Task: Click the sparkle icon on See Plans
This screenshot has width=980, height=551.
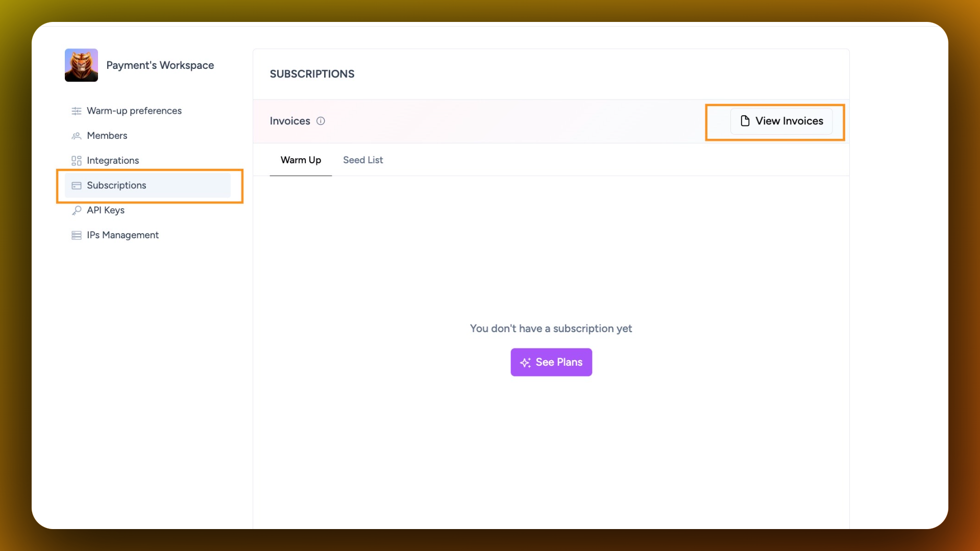Action: [525, 363]
